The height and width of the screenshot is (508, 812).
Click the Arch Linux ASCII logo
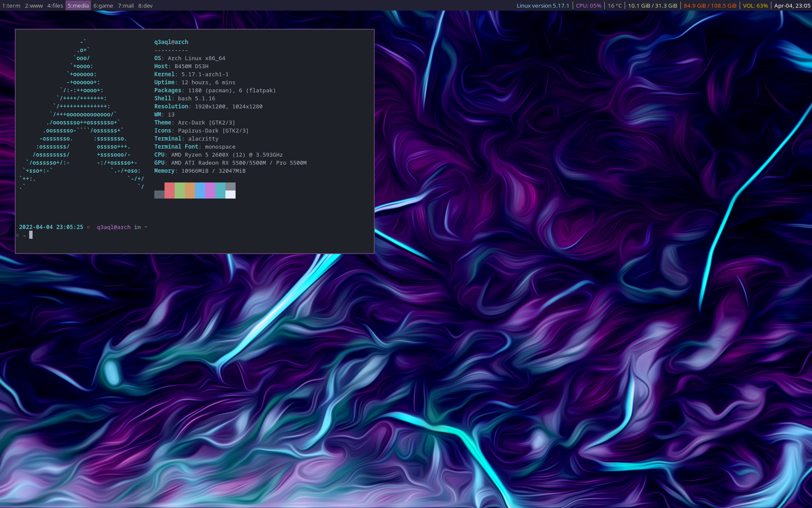82,114
